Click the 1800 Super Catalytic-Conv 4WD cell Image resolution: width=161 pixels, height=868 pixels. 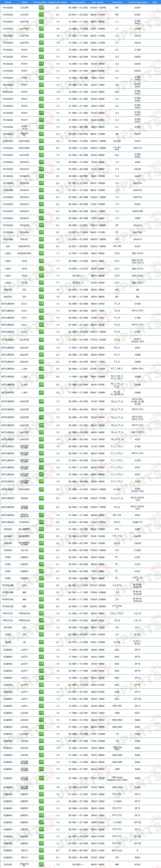coord(117,778)
